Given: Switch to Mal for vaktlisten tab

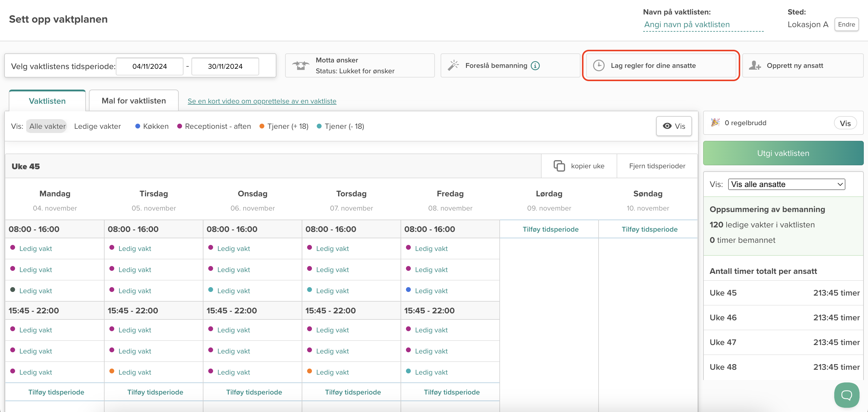Looking at the screenshot, I should (134, 101).
